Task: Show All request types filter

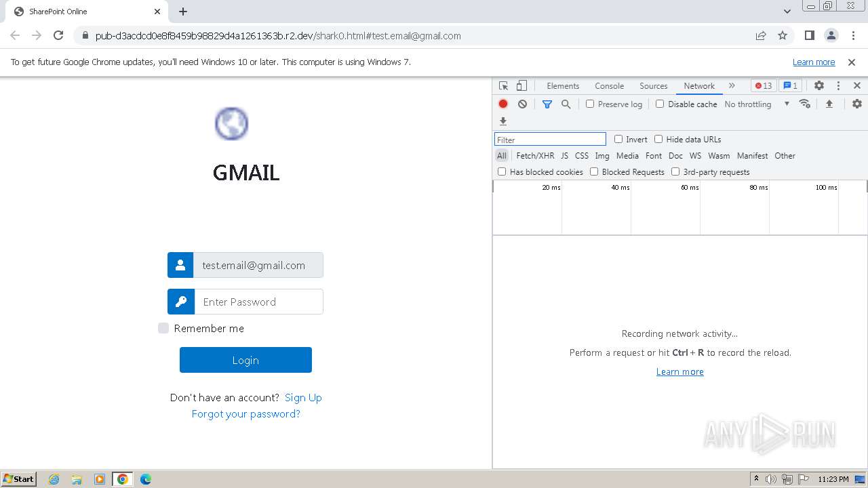Action: pos(502,156)
